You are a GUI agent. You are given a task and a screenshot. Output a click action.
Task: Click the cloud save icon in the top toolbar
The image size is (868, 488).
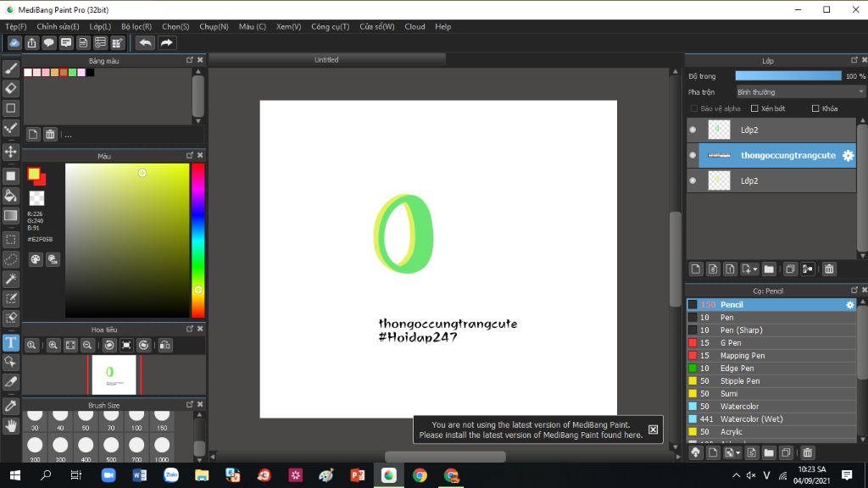[14, 42]
